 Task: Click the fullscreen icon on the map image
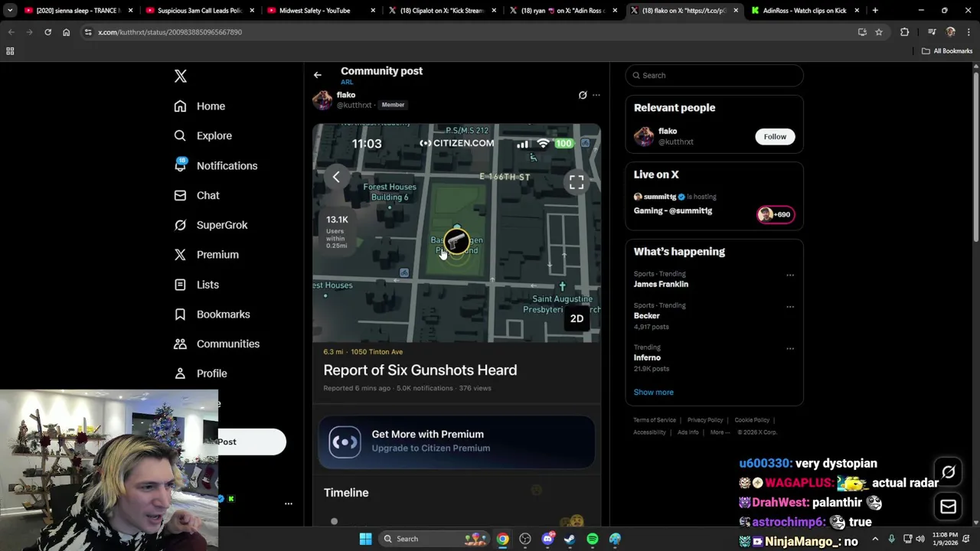coord(577,181)
